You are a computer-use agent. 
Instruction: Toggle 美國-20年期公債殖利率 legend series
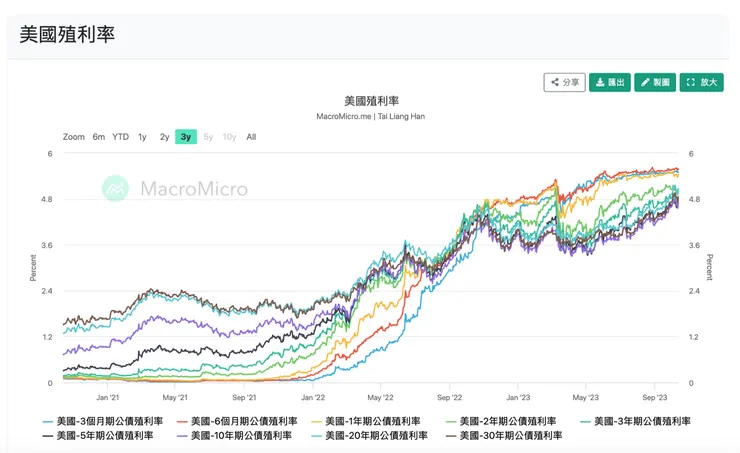pos(370,435)
